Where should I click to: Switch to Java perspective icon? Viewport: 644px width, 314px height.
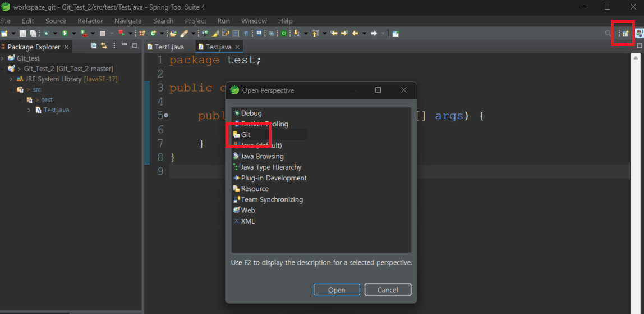point(640,33)
